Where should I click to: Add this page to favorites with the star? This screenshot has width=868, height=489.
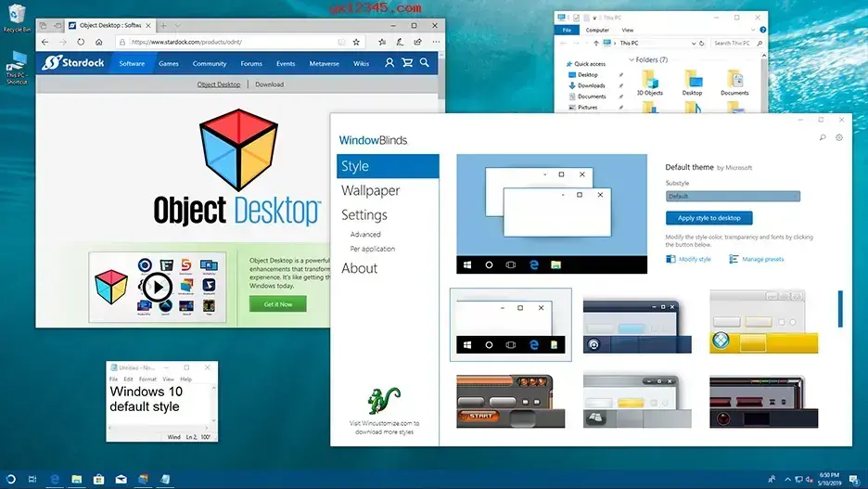356,42
